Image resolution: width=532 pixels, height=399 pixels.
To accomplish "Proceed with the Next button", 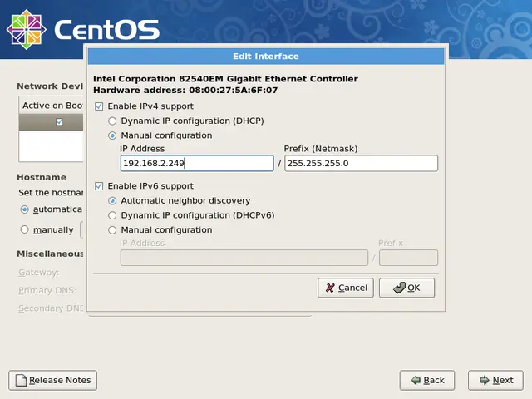I will coord(495,381).
